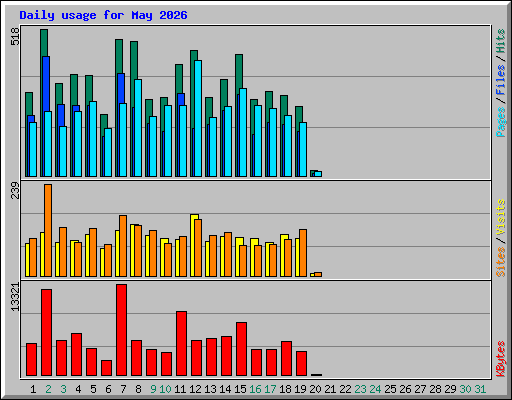The width and height of the screenshot is (512, 400).
Task: Click the cyan Pages bar for day 5
Action: (x=93, y=139)
